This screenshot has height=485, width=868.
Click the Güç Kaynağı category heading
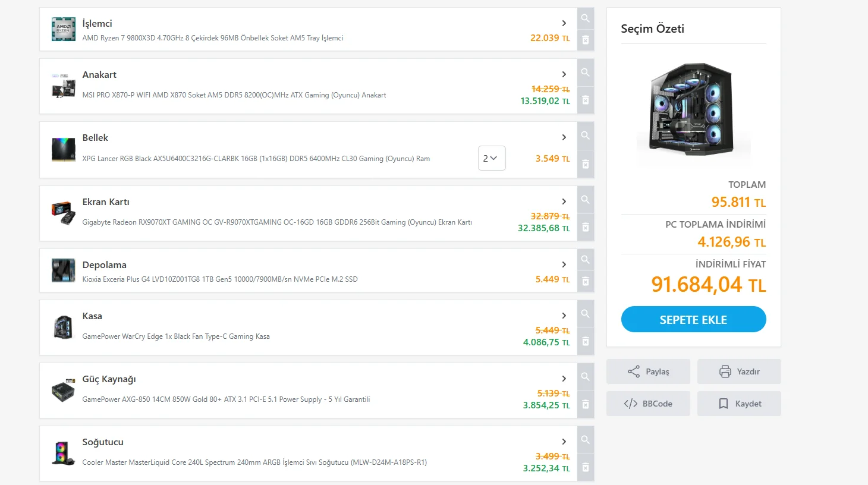point(109,379)
